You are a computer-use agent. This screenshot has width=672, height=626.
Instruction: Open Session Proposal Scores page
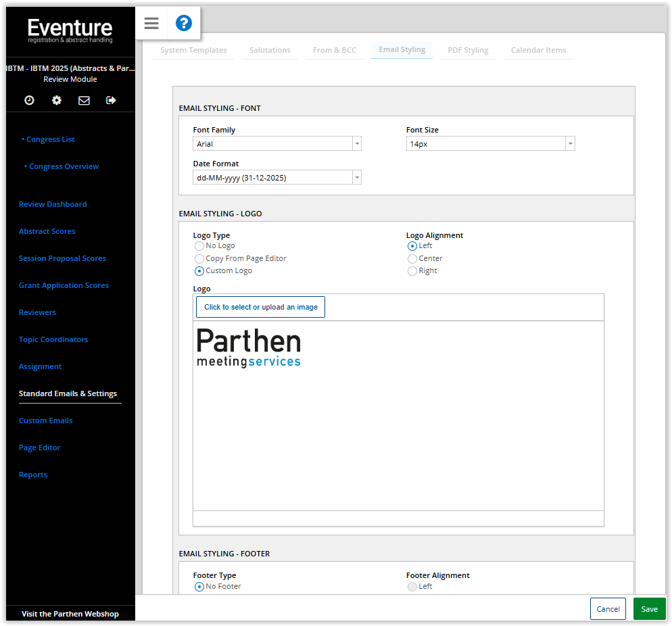click(63, 258)
